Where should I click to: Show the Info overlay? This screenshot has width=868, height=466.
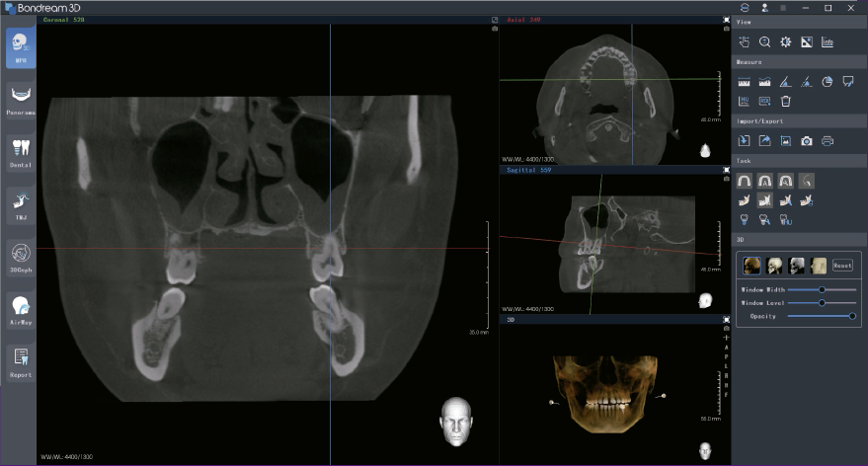click(x=828, y=42)
